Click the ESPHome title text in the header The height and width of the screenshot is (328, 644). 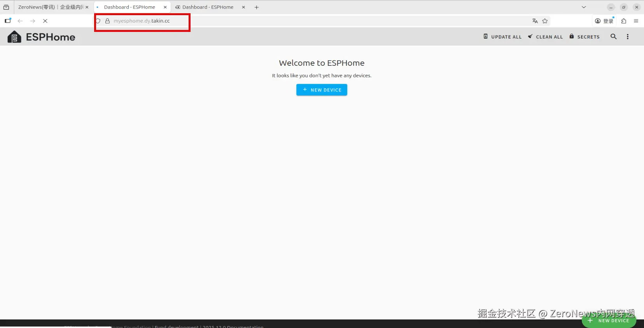coord(51,37)
